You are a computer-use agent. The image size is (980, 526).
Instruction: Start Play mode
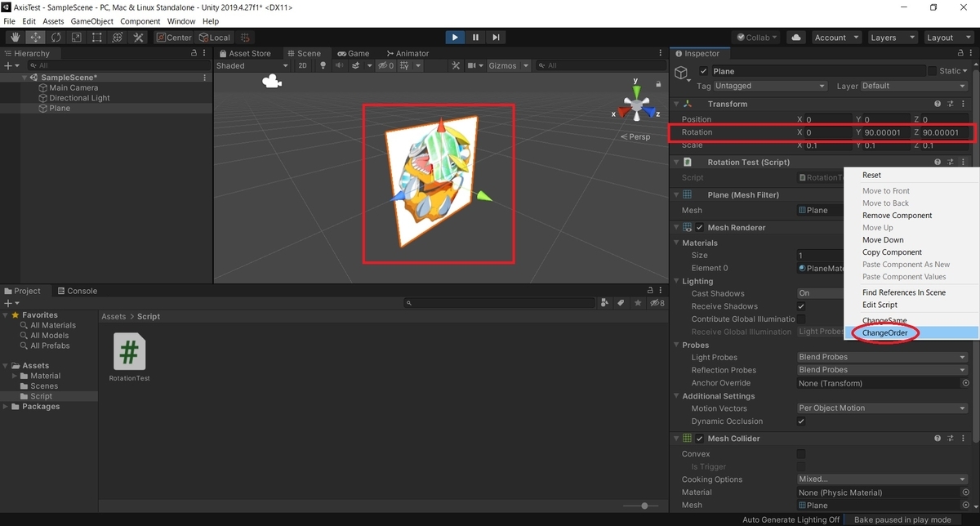(x=455, y=38)
